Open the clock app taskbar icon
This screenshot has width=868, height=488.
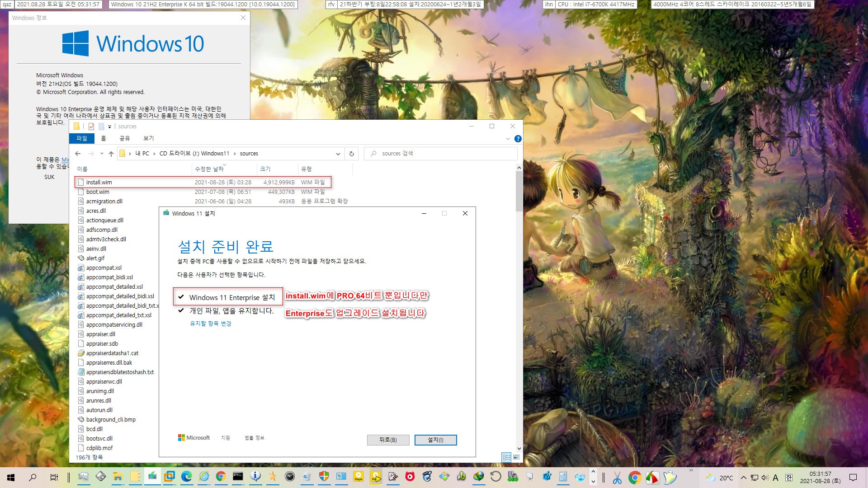[x=290, y=477]
